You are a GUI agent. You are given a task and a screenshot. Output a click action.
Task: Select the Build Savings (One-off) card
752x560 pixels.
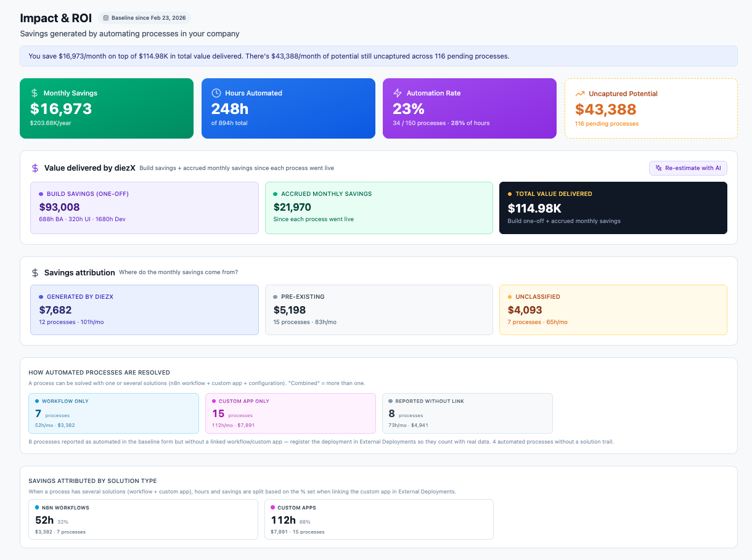point(144,208)
